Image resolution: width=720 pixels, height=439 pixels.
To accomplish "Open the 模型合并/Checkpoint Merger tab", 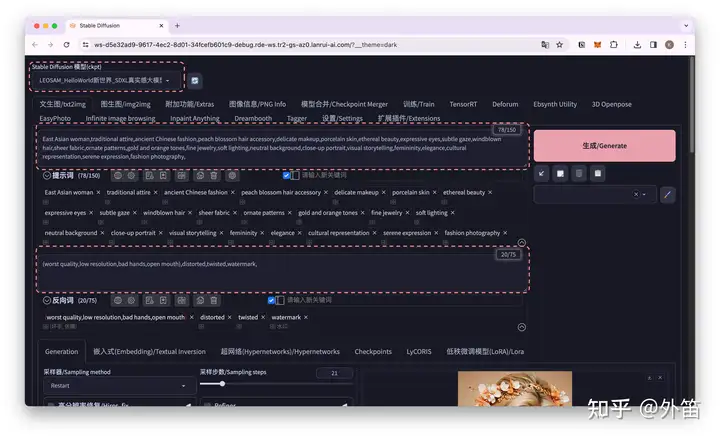I will pos(344,104).
